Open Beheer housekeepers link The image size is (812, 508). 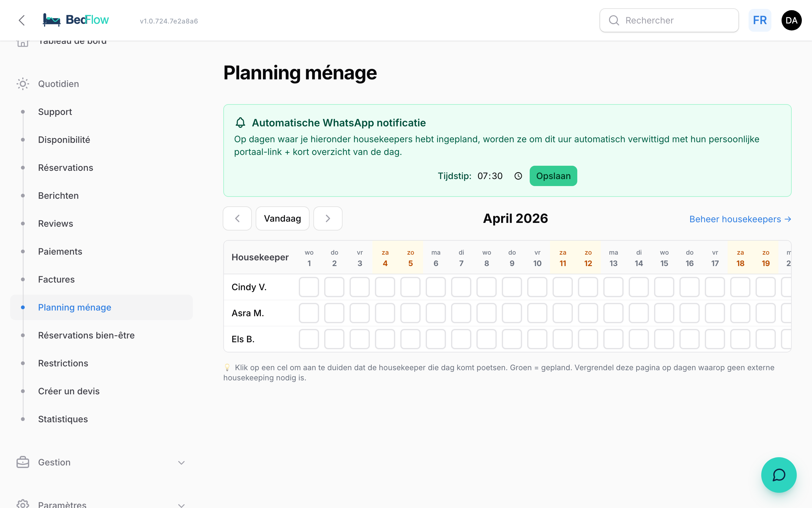click(x=740, y=219)
